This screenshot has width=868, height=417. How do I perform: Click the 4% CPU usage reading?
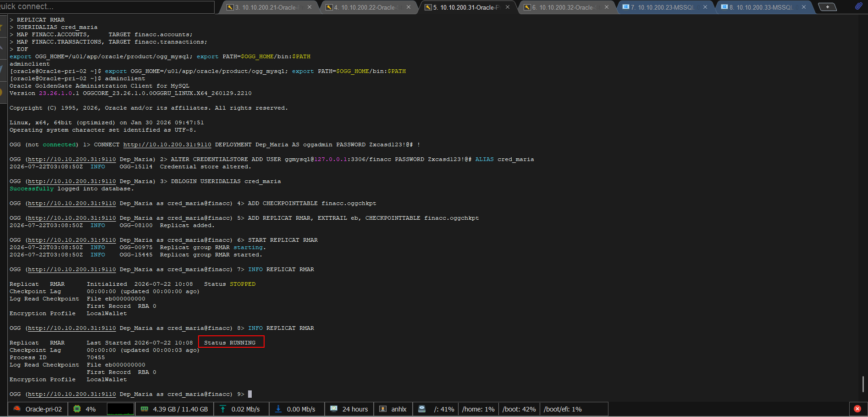(91, 409)
